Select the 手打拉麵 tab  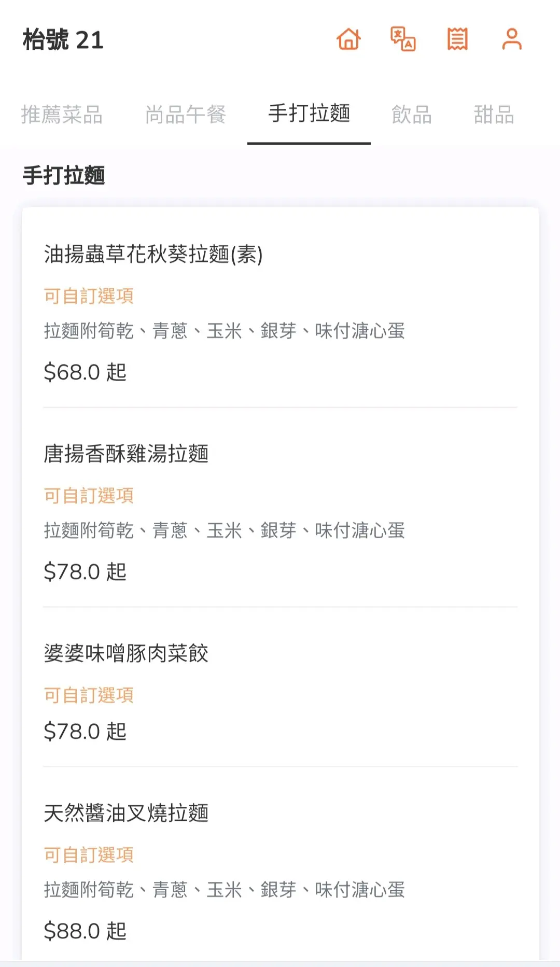click(x=309, y=114)
